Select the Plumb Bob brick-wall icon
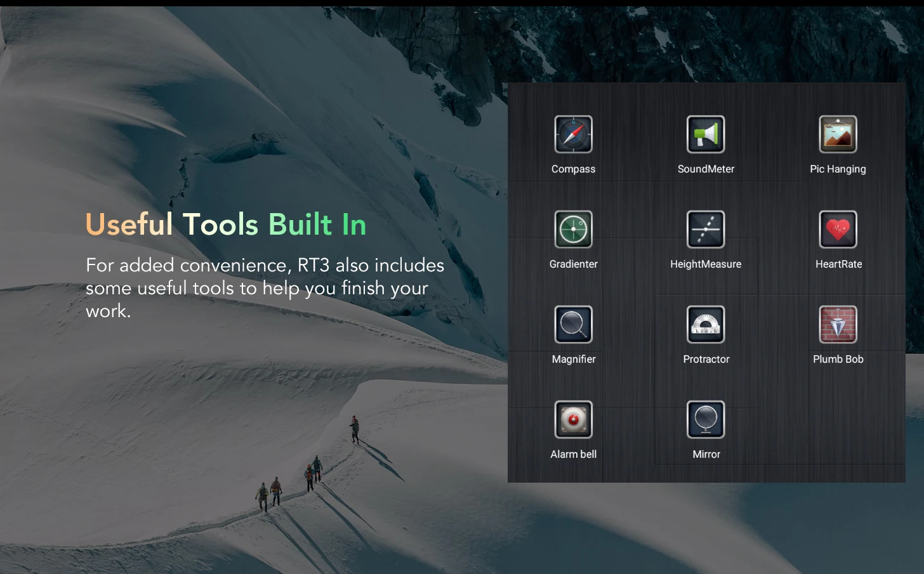 tap(838, 325)
